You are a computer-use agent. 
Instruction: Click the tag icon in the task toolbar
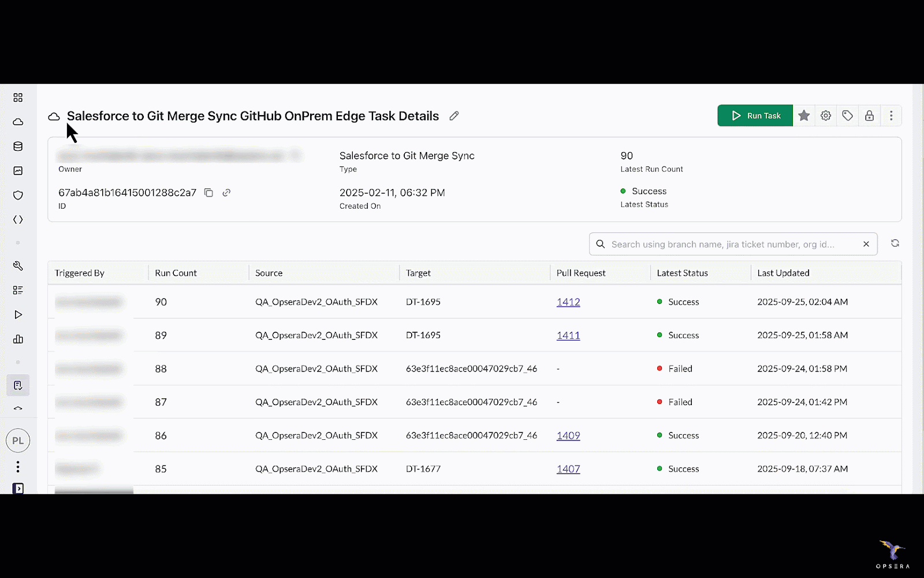click(x=847, y=116)
